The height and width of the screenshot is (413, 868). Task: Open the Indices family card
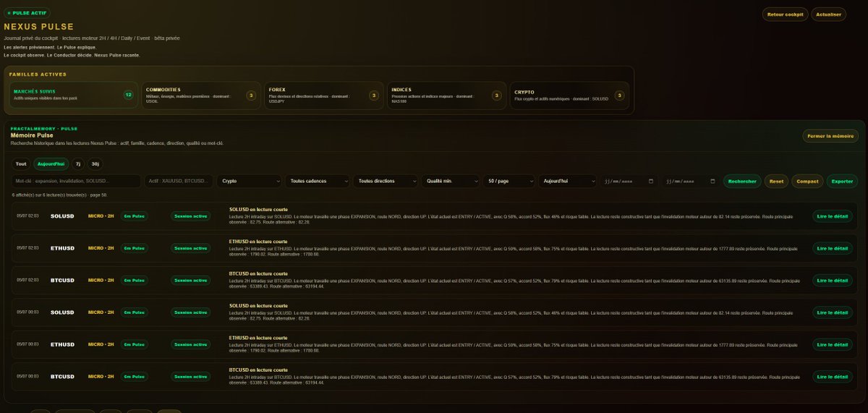tap(446, 95)
